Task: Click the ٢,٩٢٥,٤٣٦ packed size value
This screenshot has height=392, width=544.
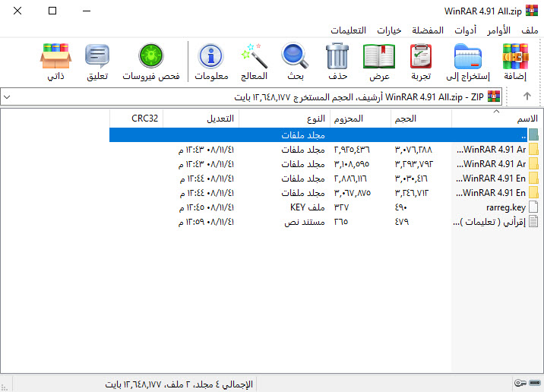Action: 352,150
